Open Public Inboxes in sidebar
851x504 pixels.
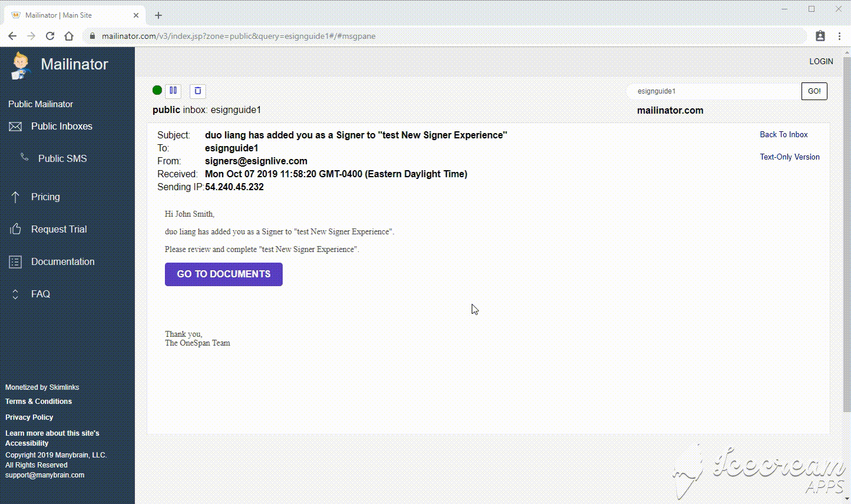pos(62,126)
